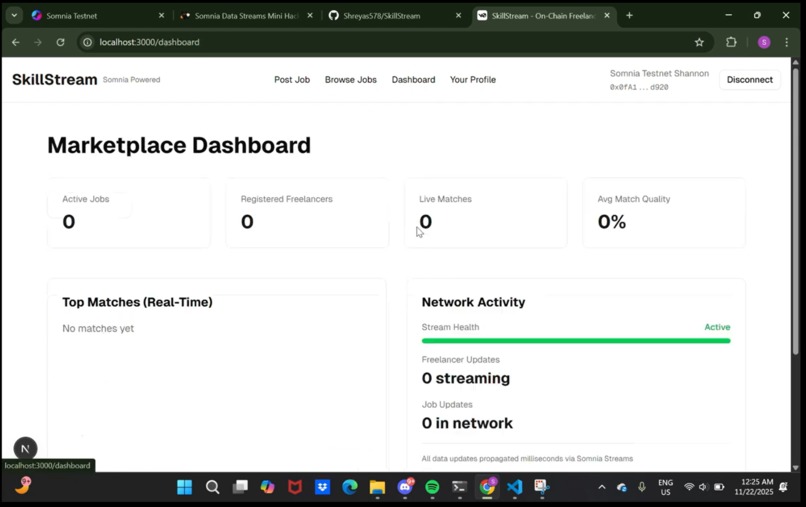This screenshot has height=507, width=806.
Task: Open Your Profile page
Action: point(473,80)
